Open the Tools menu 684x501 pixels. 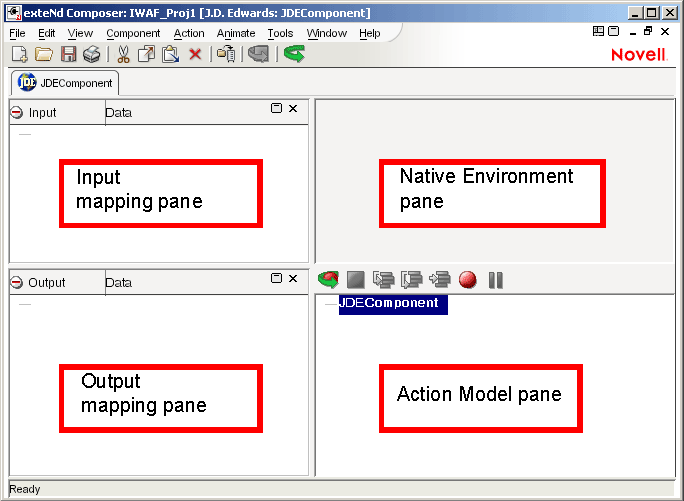(x=280, y=33)
